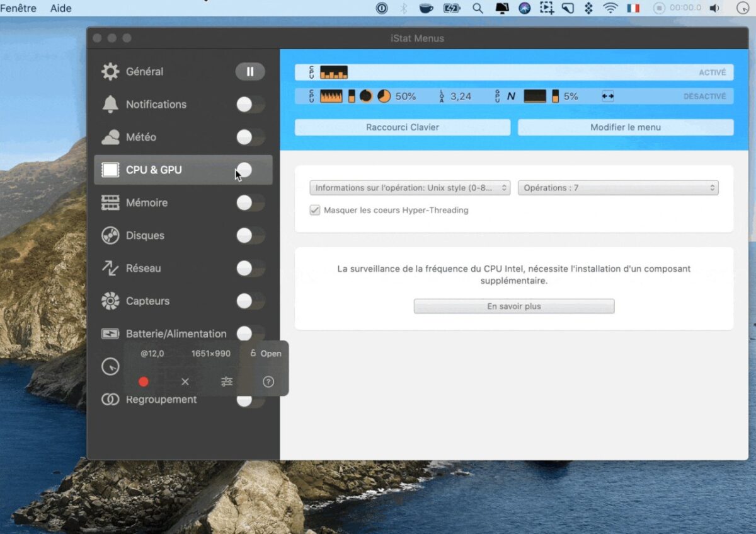Viewport: 756px width, 534px height.
Task: Click the 50% CPU value
Action: click(x=406, y=96)
